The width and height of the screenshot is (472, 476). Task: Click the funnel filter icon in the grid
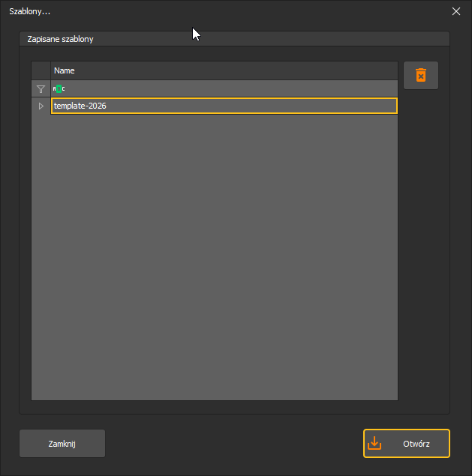coord(41,89)
